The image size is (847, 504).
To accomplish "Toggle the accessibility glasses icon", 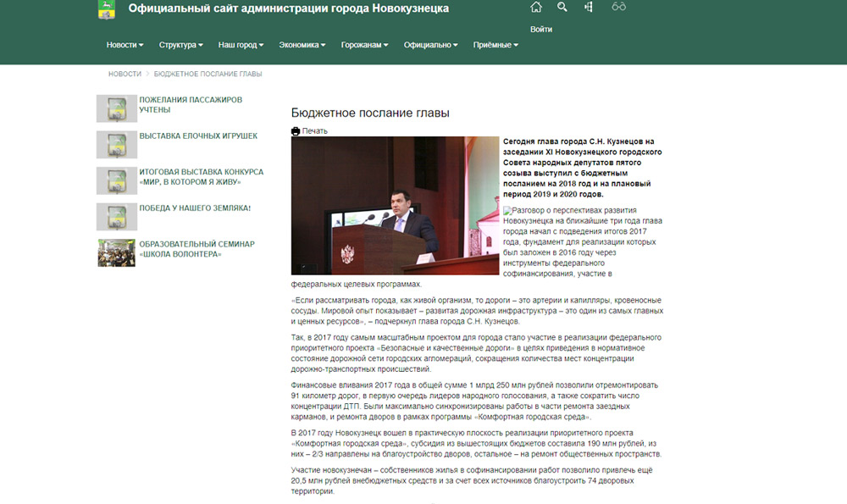I will click(619, 8).
